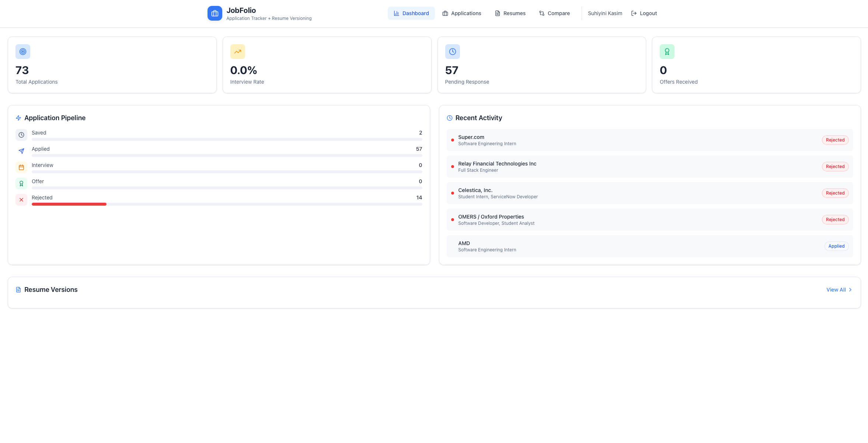Click the 57 Pending Response value
Screen dimensions: 868x443
452,70
